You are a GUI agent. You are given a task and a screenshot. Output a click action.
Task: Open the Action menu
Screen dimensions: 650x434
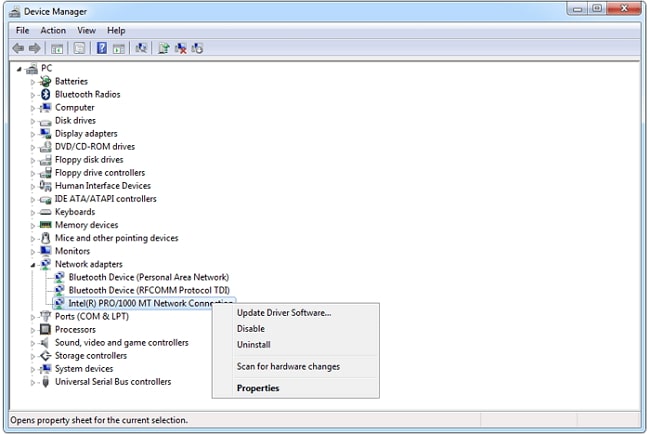tap(53, 30)
